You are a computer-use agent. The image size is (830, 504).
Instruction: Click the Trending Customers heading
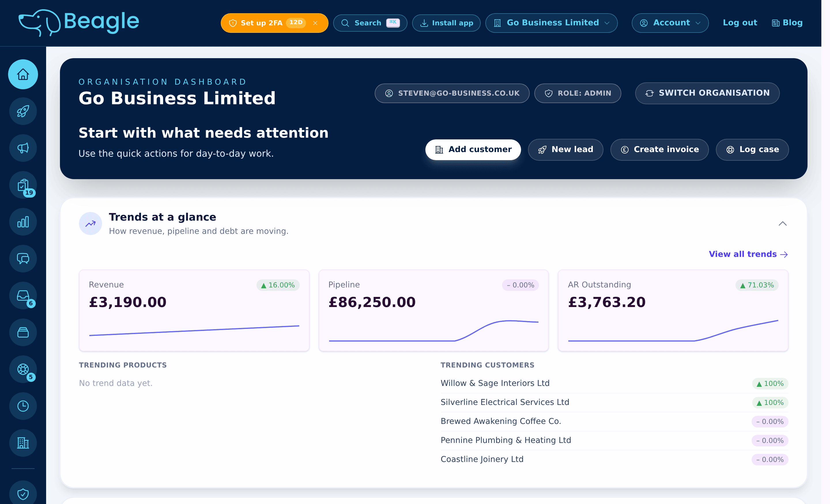[x=487, y=365]
